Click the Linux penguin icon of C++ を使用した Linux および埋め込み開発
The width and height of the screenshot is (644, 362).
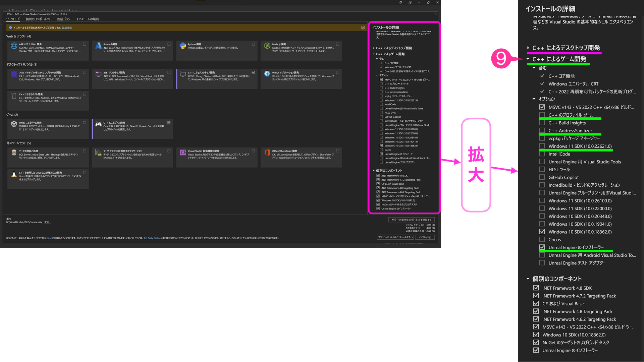[14, 174]
